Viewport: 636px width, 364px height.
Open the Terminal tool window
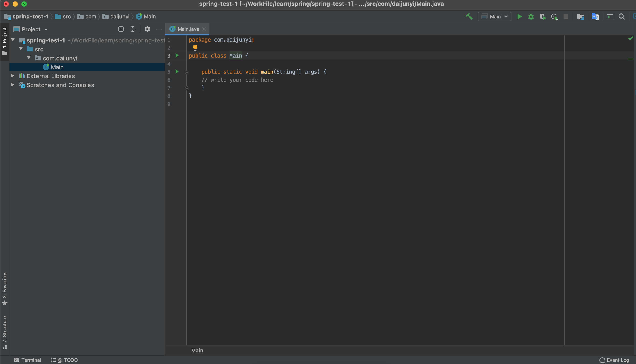click(27, 360)
